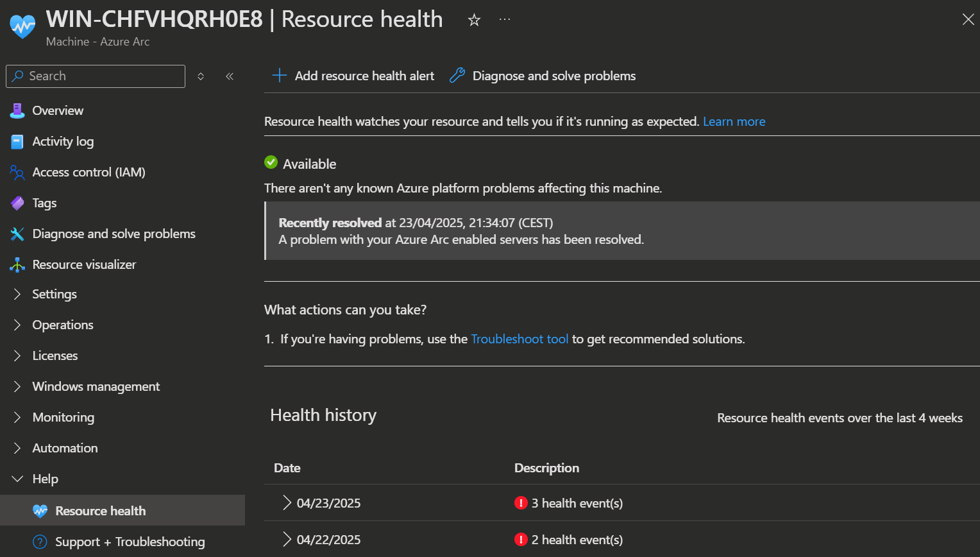Click the Resource visualizer hierarchy icon
Image resolution: width=980 pixels, height=557 pixels.
click(x=17, y=264)
